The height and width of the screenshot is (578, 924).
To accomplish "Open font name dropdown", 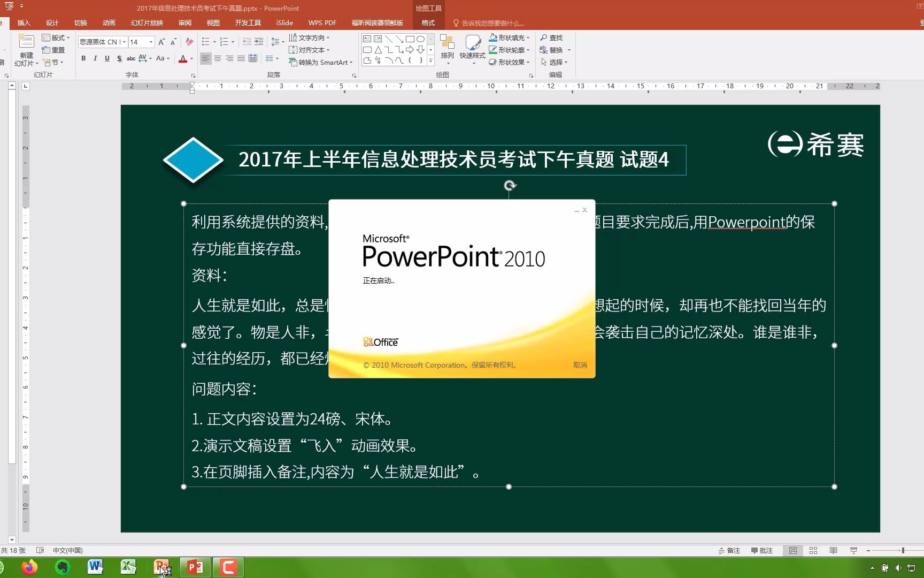I will 124,42.
